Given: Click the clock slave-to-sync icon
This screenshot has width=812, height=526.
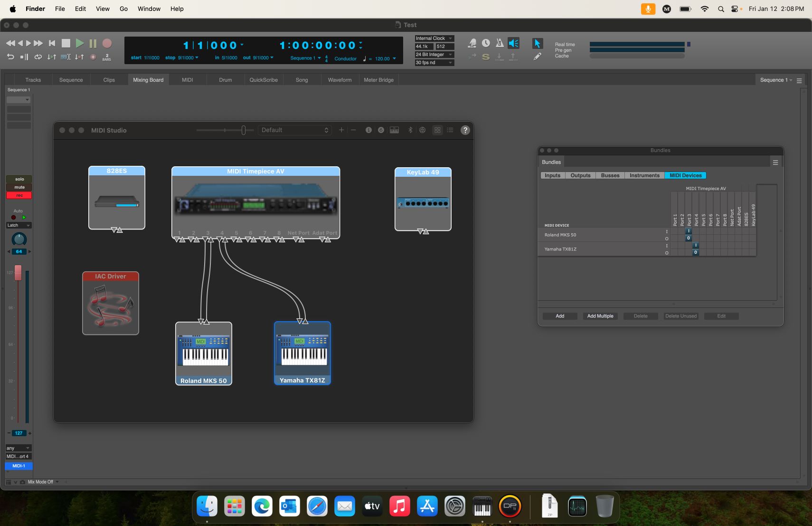Looking at the screenshot, I should pos(486,43).
